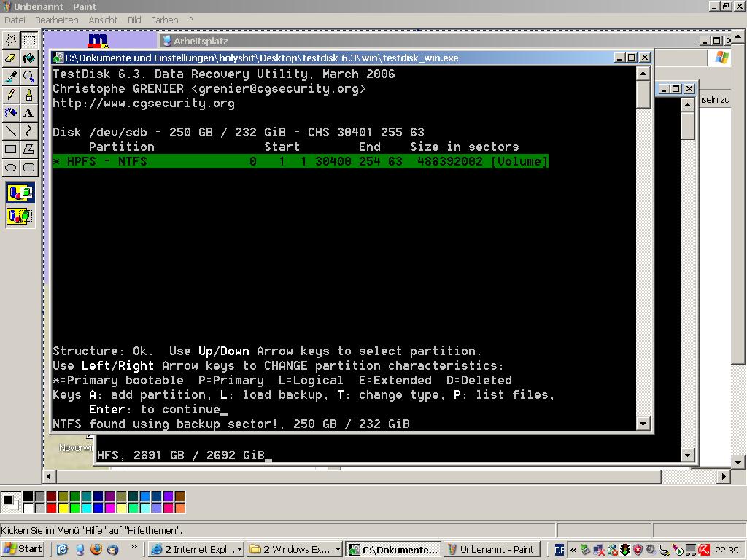Pick the magenta palette color
747x560 pixels.
(109, 507)
